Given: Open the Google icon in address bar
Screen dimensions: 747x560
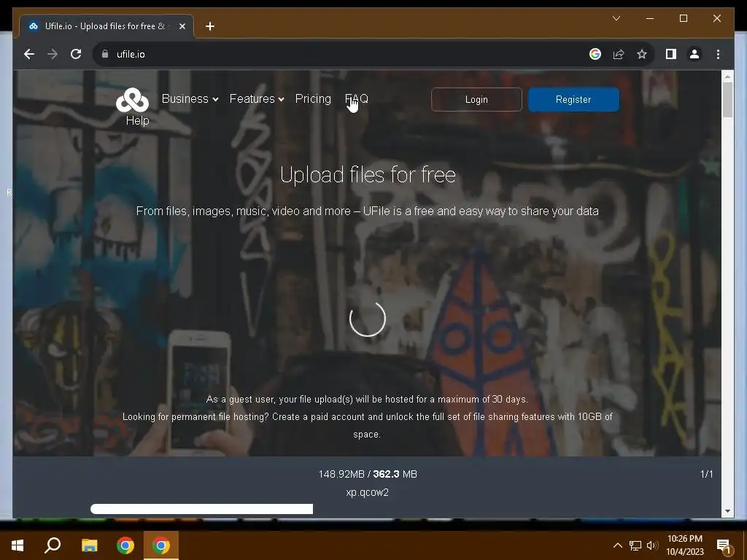Looking at the screenshot, I should pyautogui.click(x=595, y=54).
